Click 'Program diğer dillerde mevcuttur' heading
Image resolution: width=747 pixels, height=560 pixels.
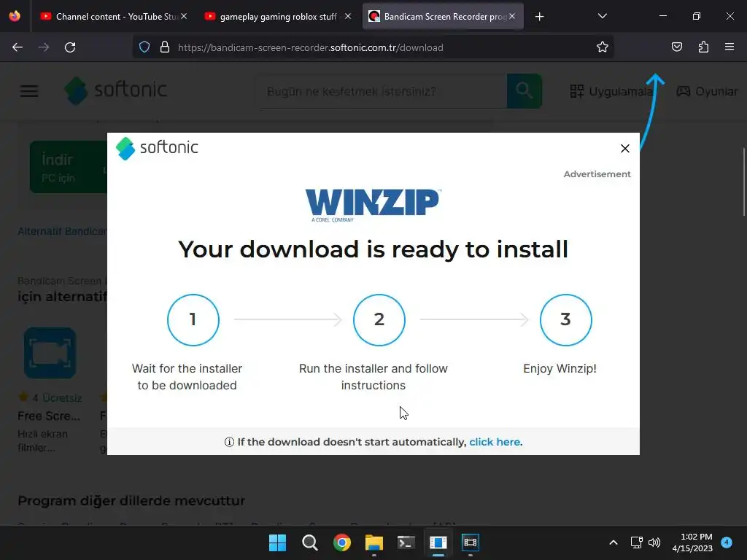131,501
